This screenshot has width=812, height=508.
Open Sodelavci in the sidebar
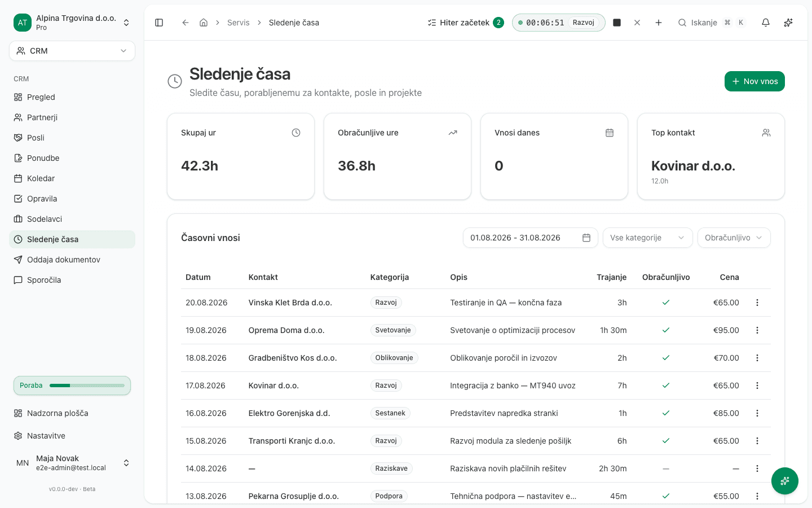coord(72,219)
